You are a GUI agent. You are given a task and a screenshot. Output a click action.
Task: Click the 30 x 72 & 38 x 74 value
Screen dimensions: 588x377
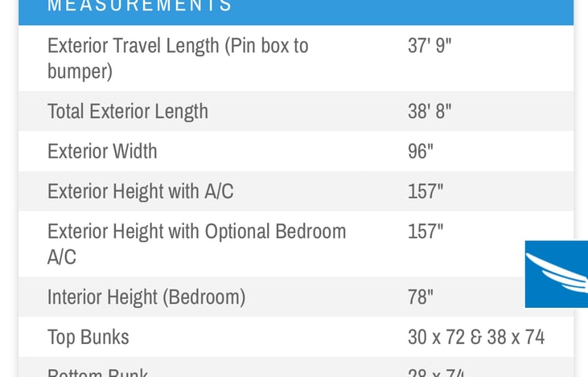point(476,337)
